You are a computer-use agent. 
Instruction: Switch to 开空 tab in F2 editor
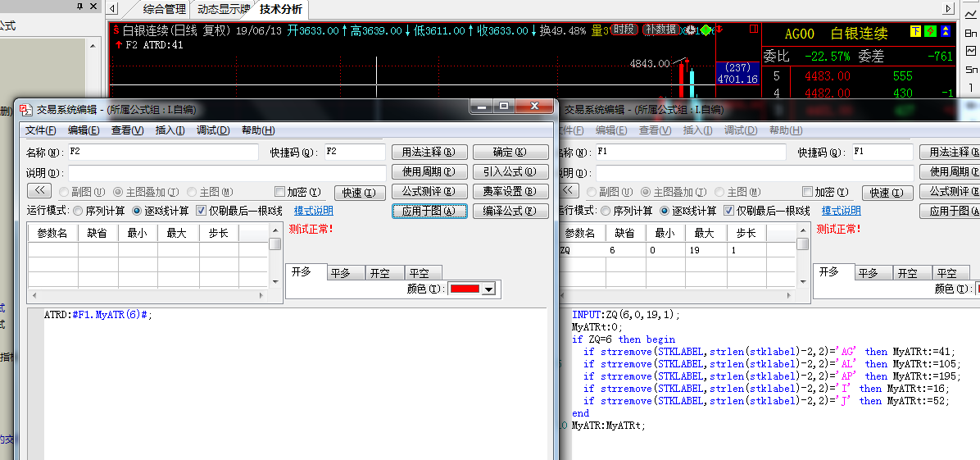(x=384, y=273)
